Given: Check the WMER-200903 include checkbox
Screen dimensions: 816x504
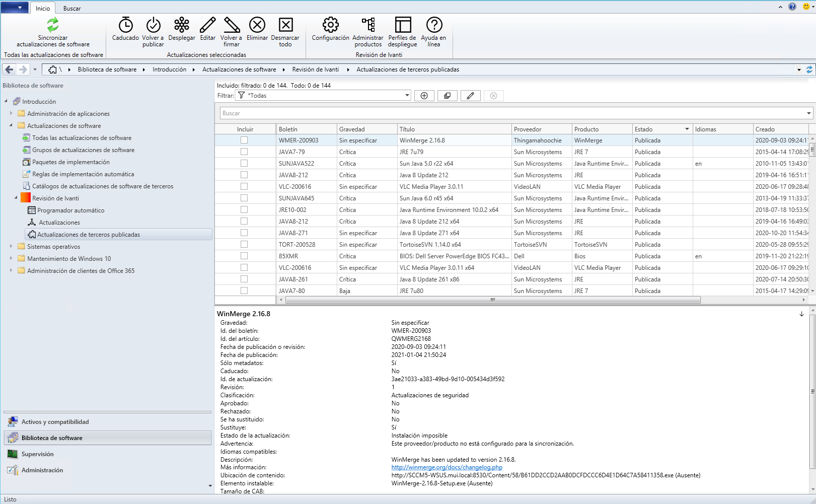Looking at the screenshot, I should click(244, 140).
